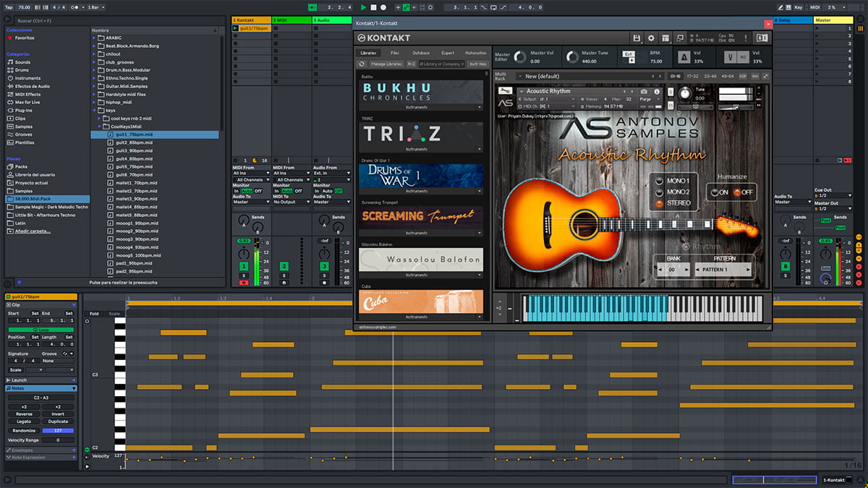The width and height of the screenshot is (868, 488).
Task: Toggle track 1 activator button
Action: click(x=244, y=267)
